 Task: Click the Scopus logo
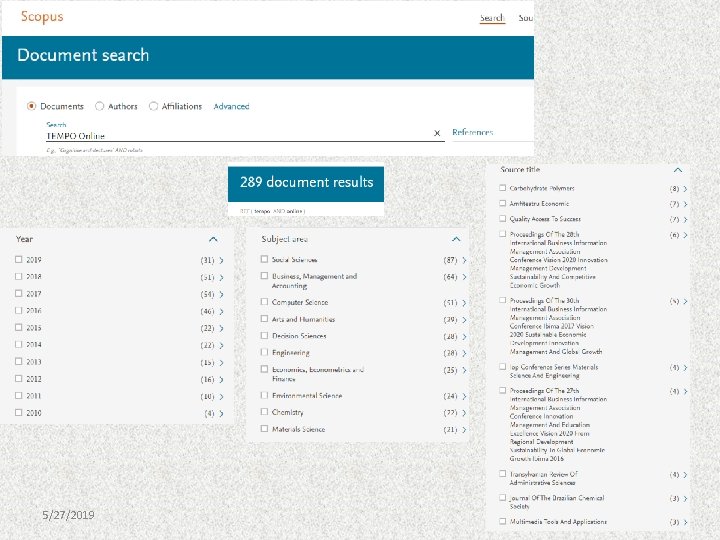point(42,17)
